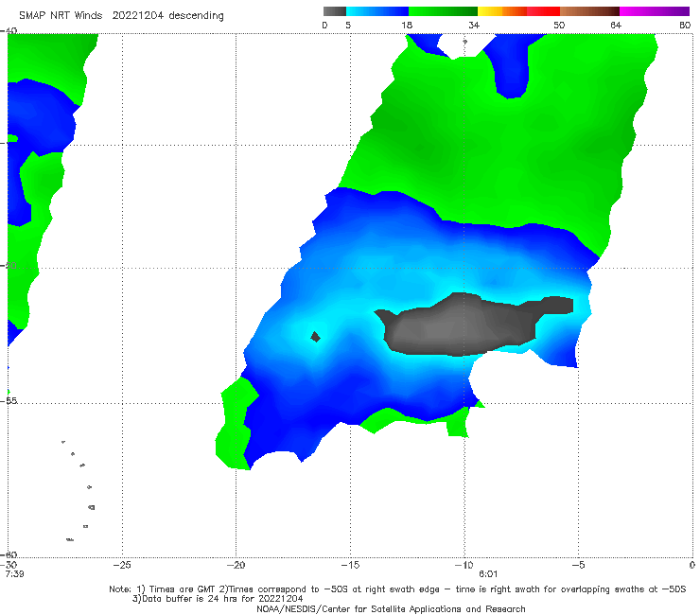
Task: Click the longitude axis label '-10'
Action: (464, 565)
